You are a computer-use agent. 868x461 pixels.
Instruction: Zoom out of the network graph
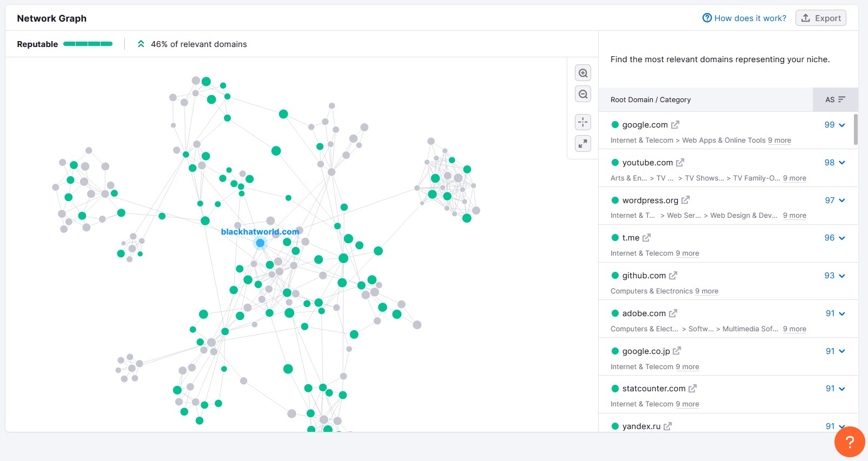pyautogui.click(x=583, y=94)
